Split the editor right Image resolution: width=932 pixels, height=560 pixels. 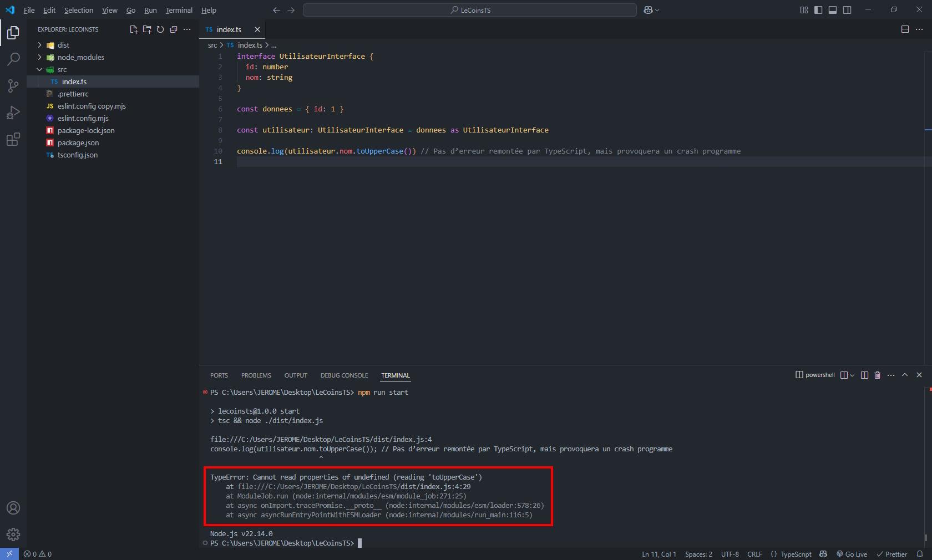(905, 29)
